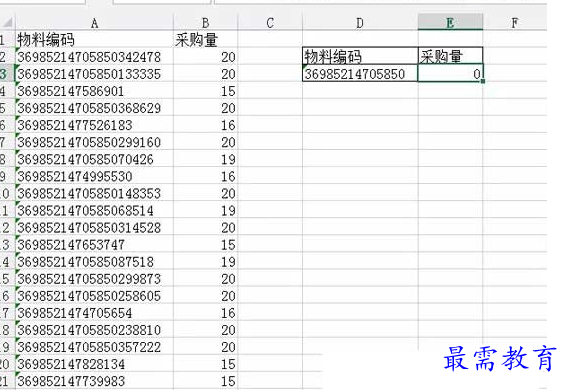Select highlighted column E header
The width and height of the screenshot is (565, 390).
click(x=450, y=23)
